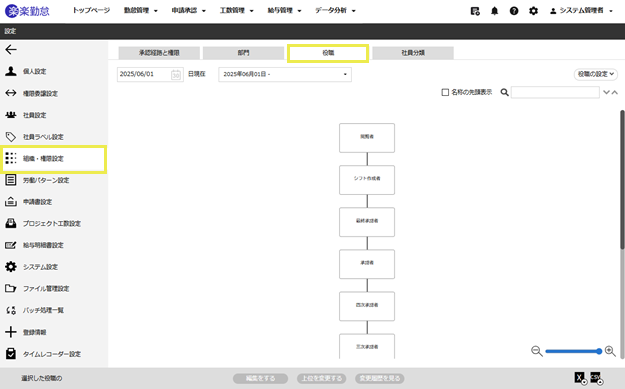Click the 編集をする button
625x389 pixels.
pyautogui.click(x=260, y=378)
